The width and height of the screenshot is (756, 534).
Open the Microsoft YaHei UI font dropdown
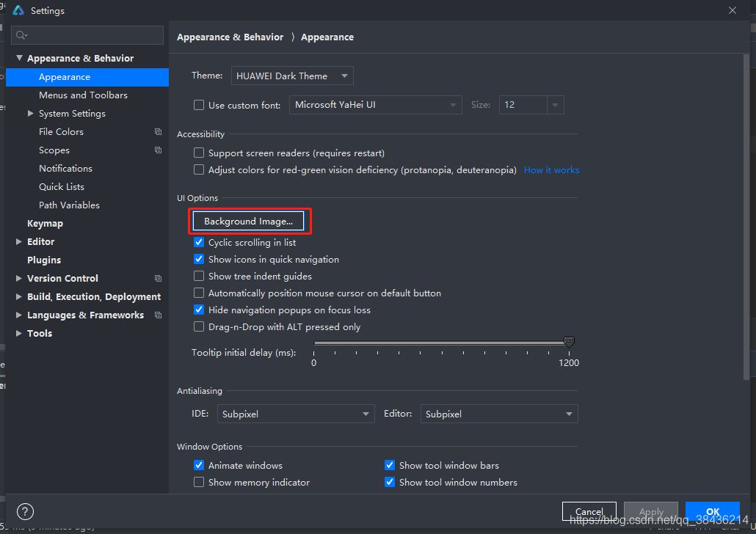pos(376,105)
